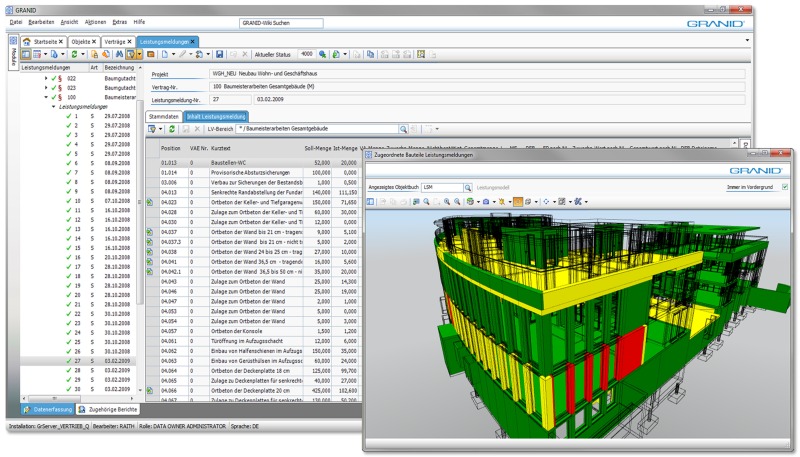
Task: Click the Objektbuch LSM lookup magnifier icon
Action: (467, 188)
